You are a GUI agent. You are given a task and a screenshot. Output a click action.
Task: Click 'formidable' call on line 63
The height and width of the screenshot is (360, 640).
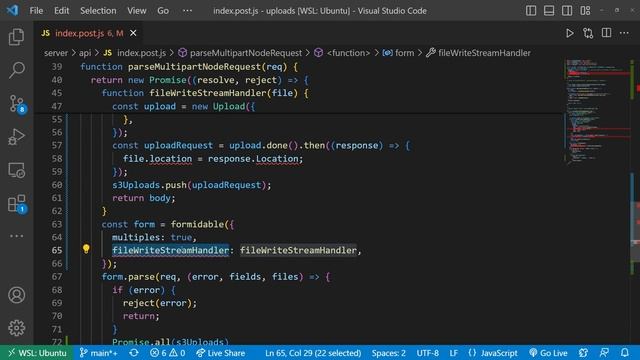coord(197,224)
